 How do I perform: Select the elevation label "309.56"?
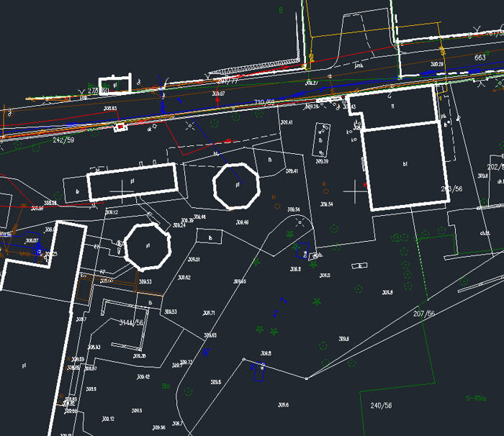159,427
